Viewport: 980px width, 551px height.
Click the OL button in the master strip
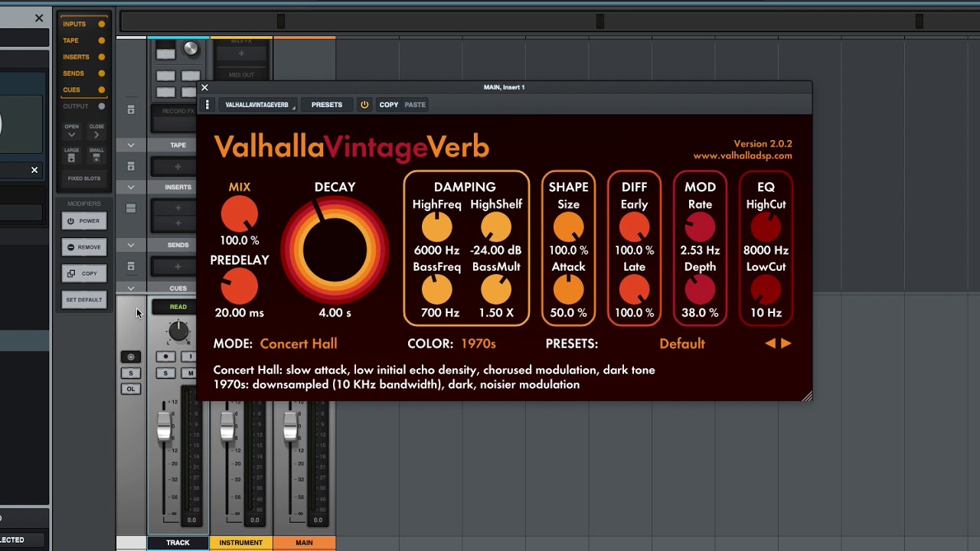coord(131,389)
